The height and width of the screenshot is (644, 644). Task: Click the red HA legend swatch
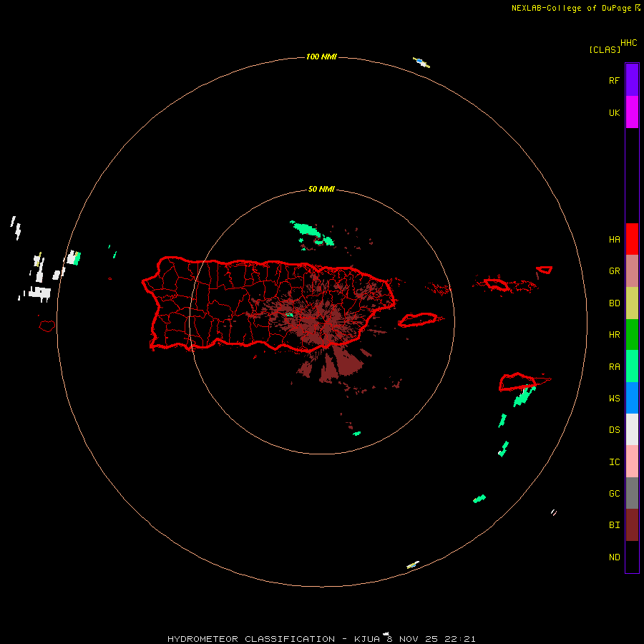tap(632, 238)
